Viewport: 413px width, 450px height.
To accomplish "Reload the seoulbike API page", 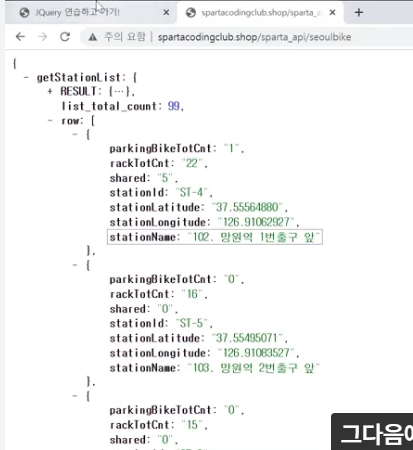I will (65, 37).
